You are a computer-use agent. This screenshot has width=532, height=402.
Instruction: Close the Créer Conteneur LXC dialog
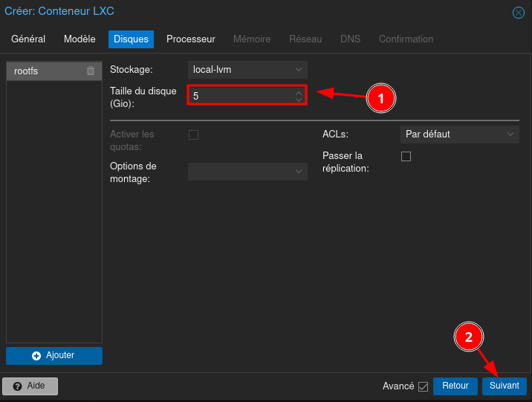tap(519, 12)
